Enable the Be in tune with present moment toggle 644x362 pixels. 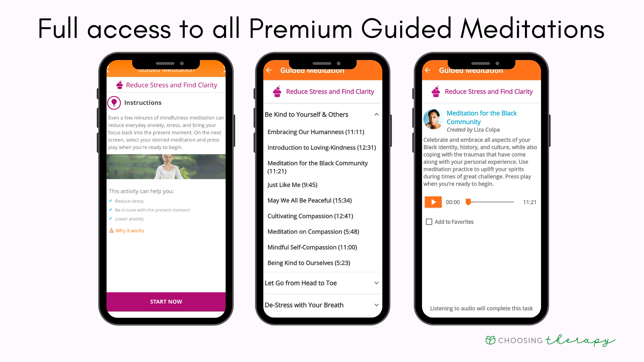pyautogui.click(x=110, y=209)
